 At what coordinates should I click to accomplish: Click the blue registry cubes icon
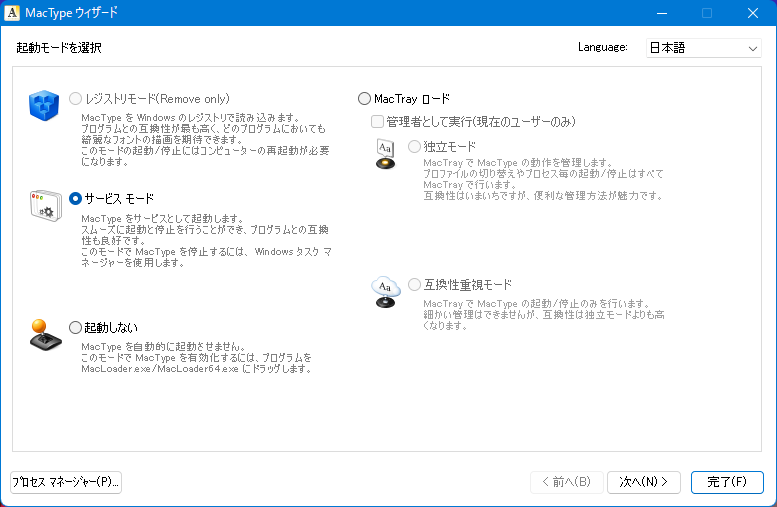44,105
